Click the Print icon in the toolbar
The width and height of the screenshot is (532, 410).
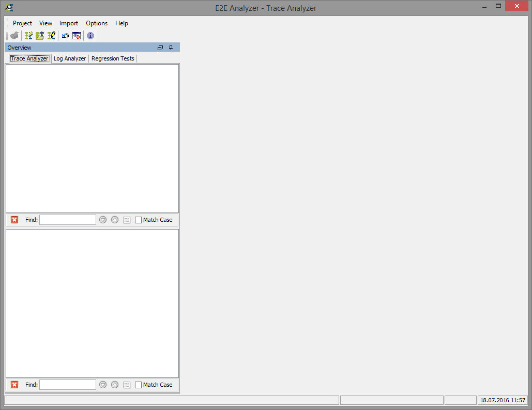14,35
